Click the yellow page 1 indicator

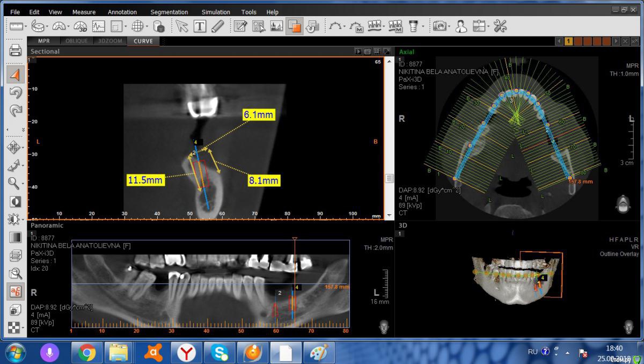click(568, 41)
